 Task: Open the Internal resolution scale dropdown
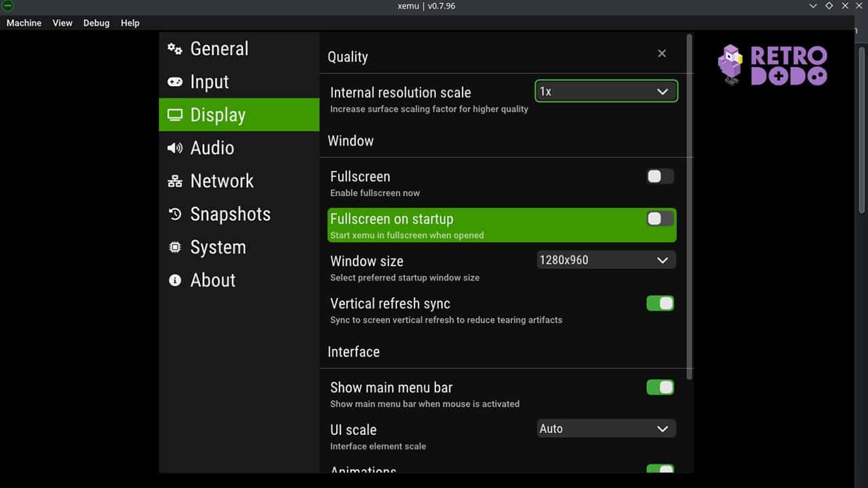(606, 91)
